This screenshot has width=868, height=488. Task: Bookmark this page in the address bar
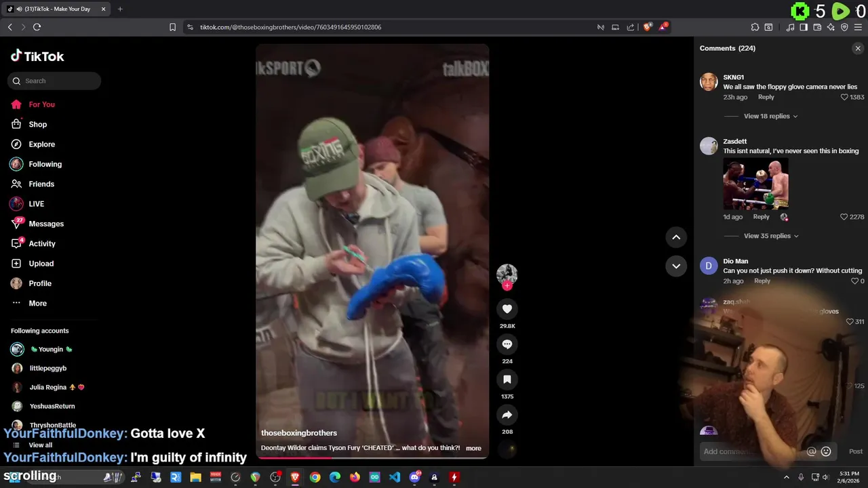click(172, 27)
